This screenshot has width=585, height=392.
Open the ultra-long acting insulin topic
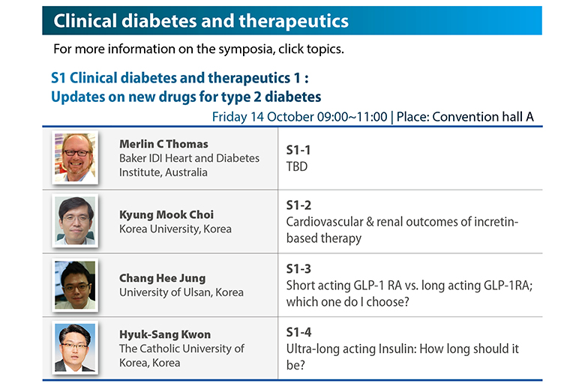pos(403,349)
